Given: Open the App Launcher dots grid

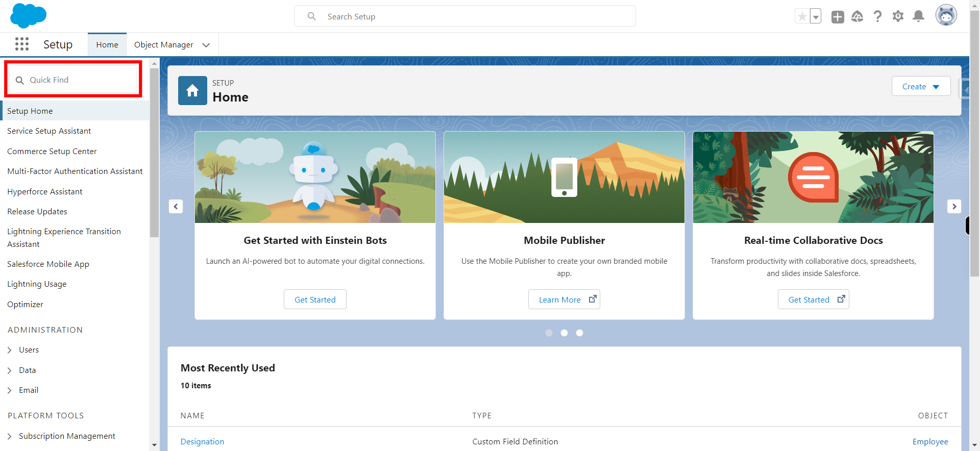Looking at the screenshot, I should pyautogui.click(x=22, y=44).
